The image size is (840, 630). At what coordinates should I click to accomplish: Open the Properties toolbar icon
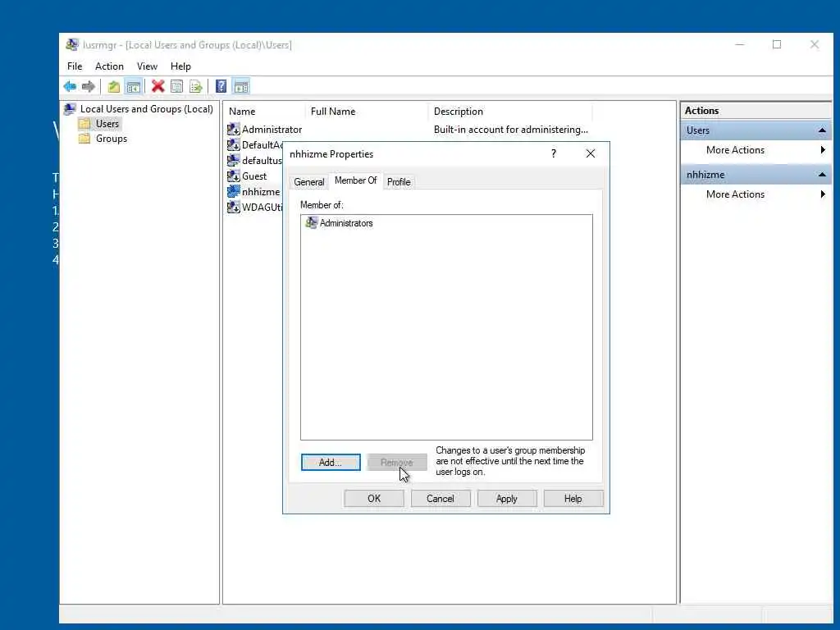pos(177,86)
